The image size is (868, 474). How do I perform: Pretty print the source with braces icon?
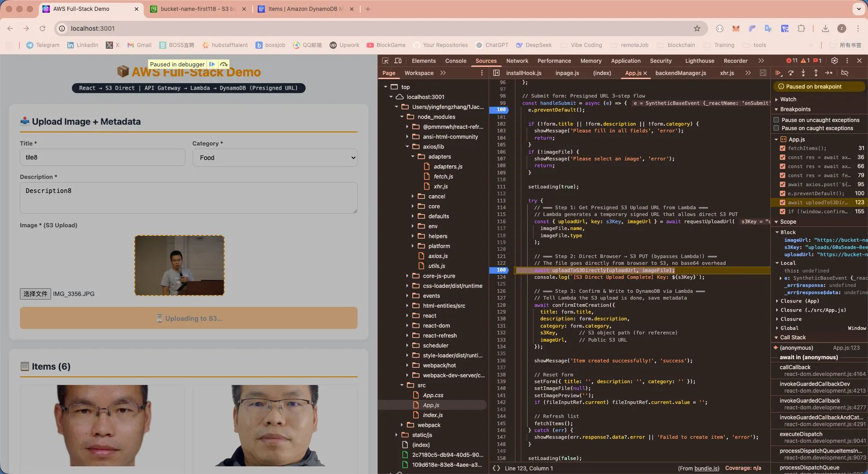coord(496,468)
